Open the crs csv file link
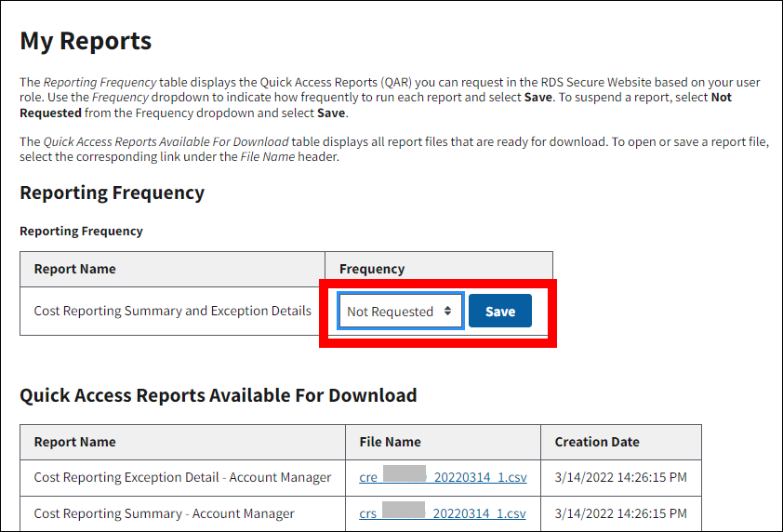 (x=443, y=513)
